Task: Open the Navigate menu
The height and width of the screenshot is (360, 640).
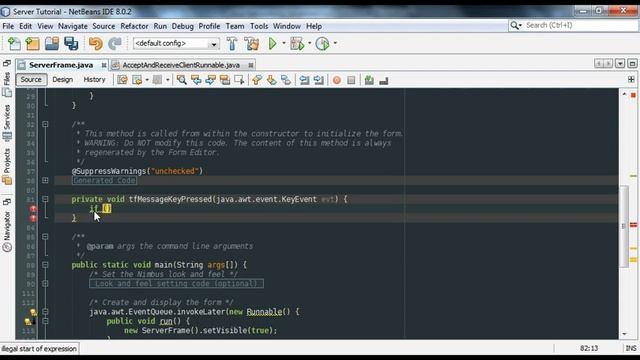Action: coord(73,26)
